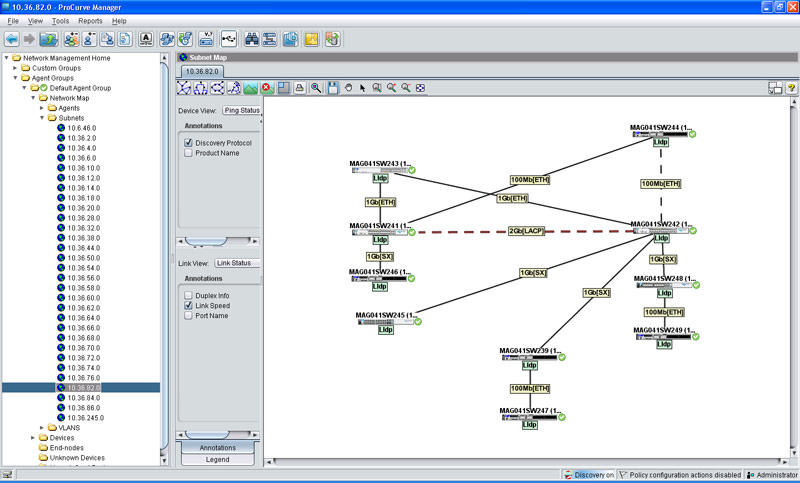Open the Tools menu
The image size is (800, 483).
point(60,21)
